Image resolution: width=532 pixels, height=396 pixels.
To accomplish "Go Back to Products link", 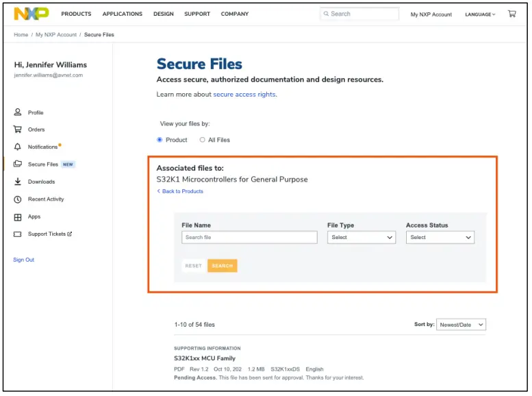I will coord(180,191).
